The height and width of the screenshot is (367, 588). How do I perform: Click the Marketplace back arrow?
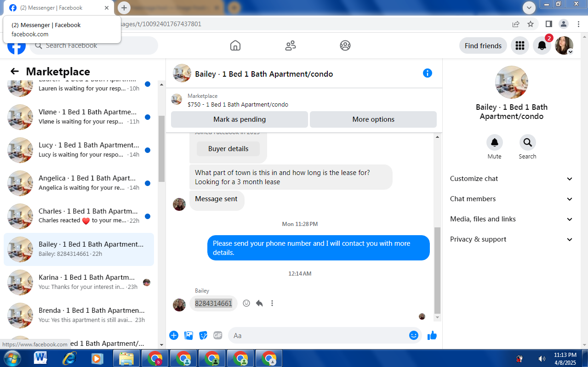[15, 71]
